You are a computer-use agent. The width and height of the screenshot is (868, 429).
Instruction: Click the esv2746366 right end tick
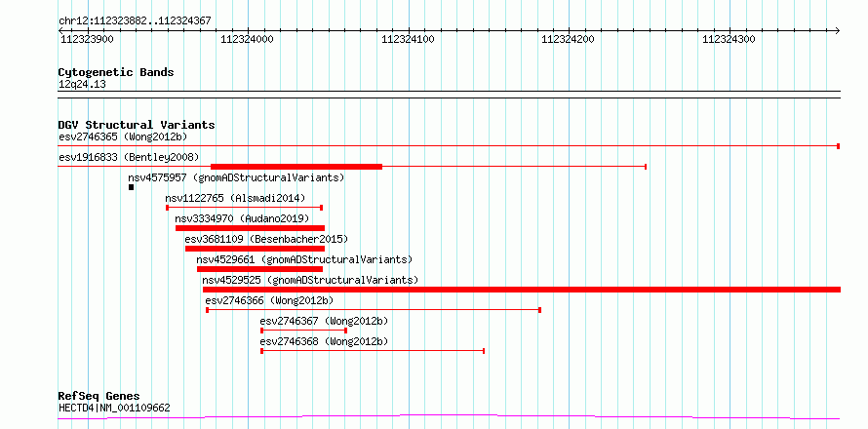[539, 310]
